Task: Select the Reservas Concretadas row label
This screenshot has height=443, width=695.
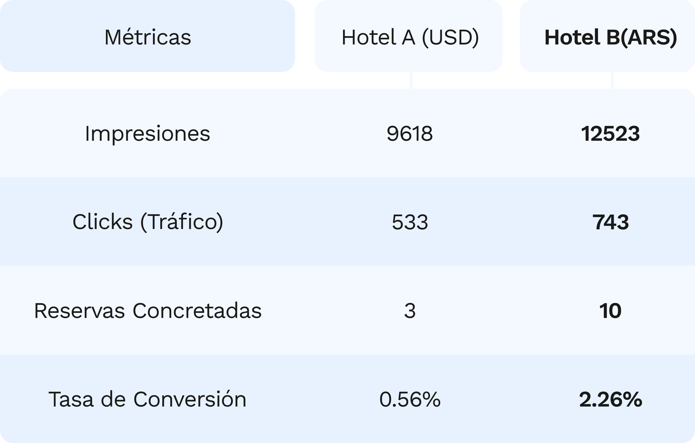Action: pyautogui.click(x=147, y=310)
